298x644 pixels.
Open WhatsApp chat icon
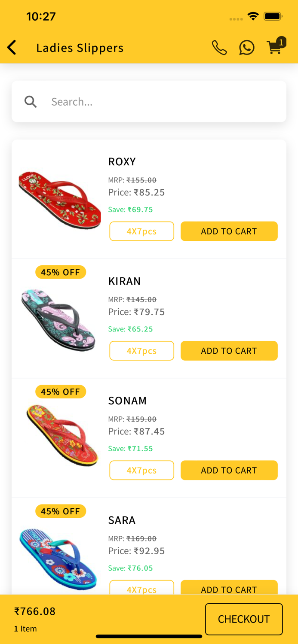[x=247, y=48]
